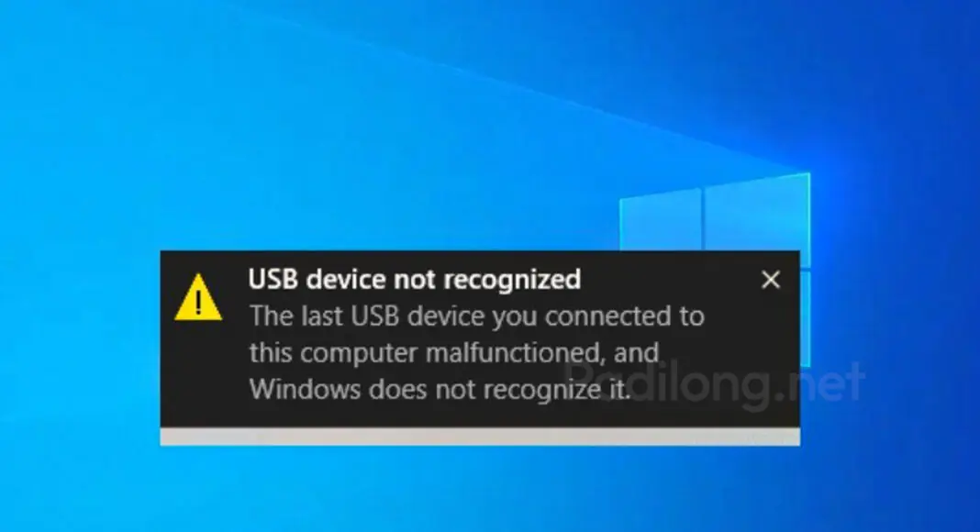Click the dark empty area below the warning icon
Viewport: 980px width, 532px height.
[200, 374]
